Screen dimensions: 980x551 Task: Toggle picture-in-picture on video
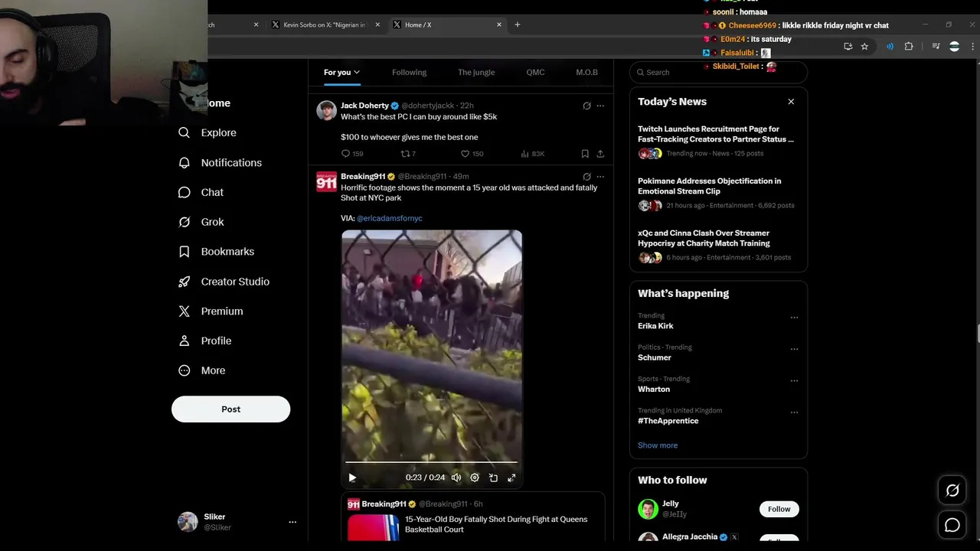click(x=493, y=478)
